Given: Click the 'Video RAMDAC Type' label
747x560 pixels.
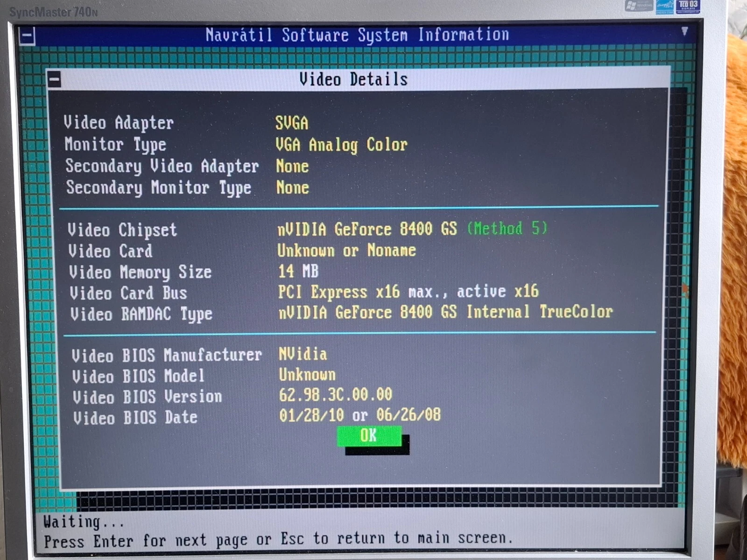Looking at the screenshot, I should pos(141,314).
